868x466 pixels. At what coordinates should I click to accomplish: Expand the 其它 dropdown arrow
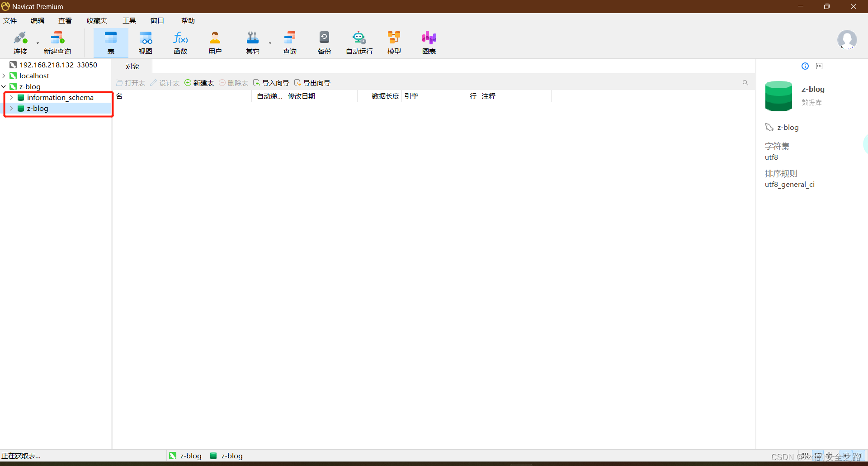click(x=270, y=43)
